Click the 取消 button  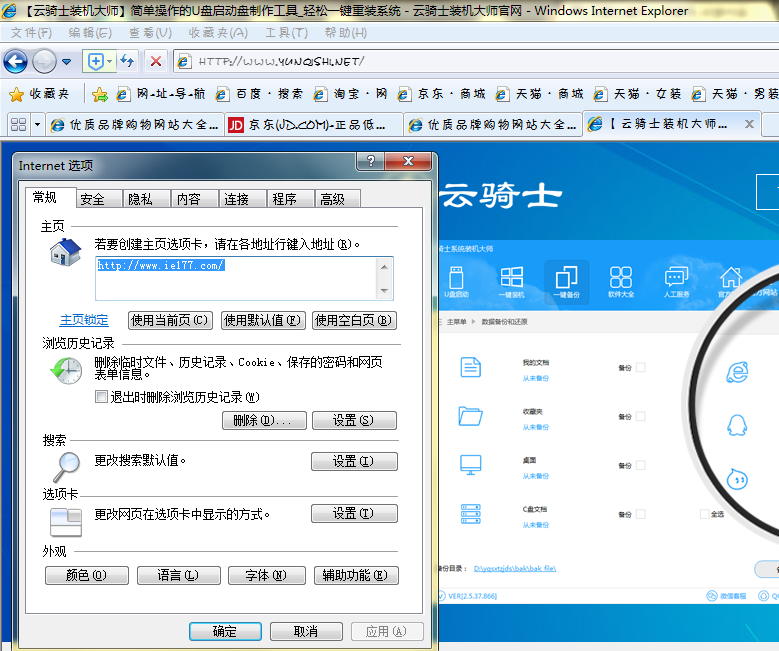306,632
